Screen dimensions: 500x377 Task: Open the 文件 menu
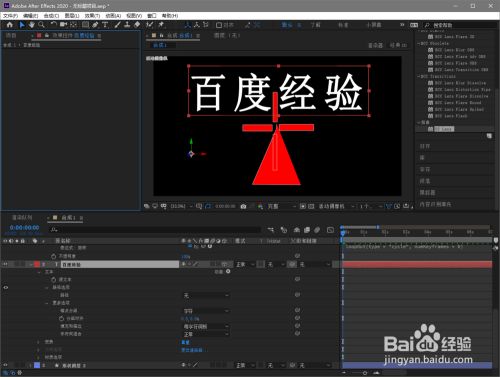pyautogui.click(x=10, y=16)
